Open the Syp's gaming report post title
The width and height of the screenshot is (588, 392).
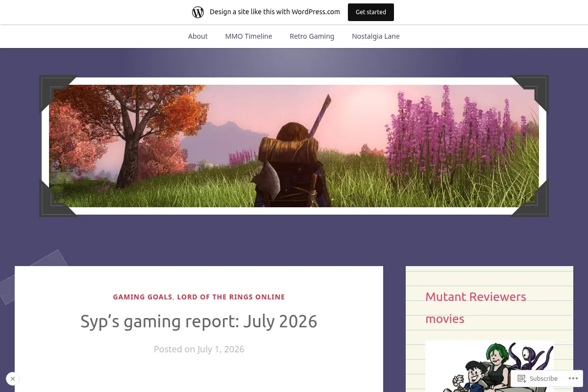(x=199, y=321)
